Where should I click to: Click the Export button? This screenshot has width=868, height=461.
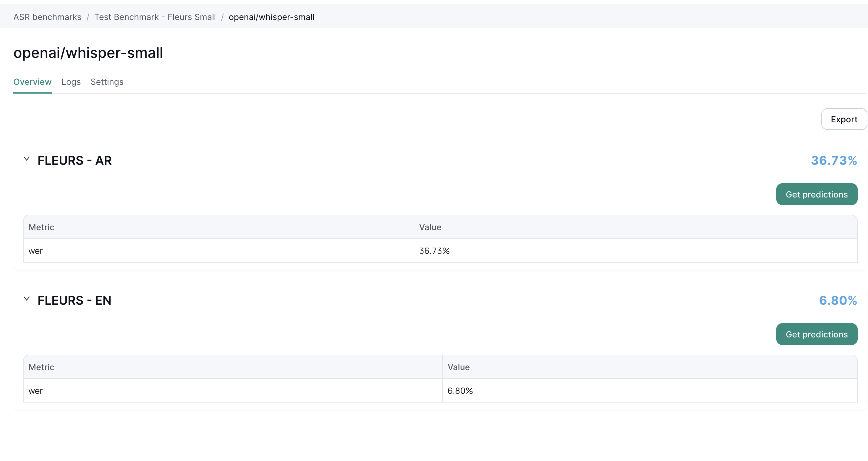[x=843, y=119]
